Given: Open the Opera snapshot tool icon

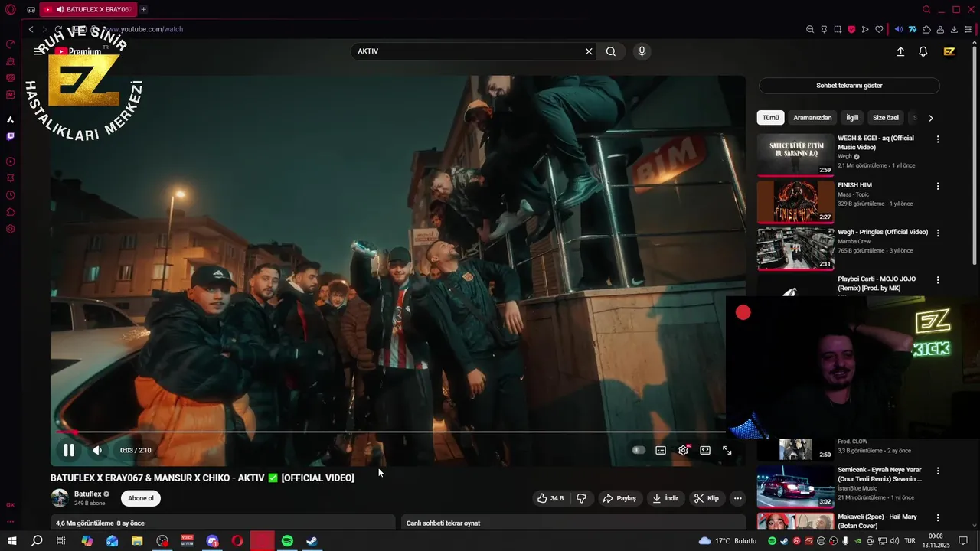Looking at the screenshot, I should click(x=838, y=29).
